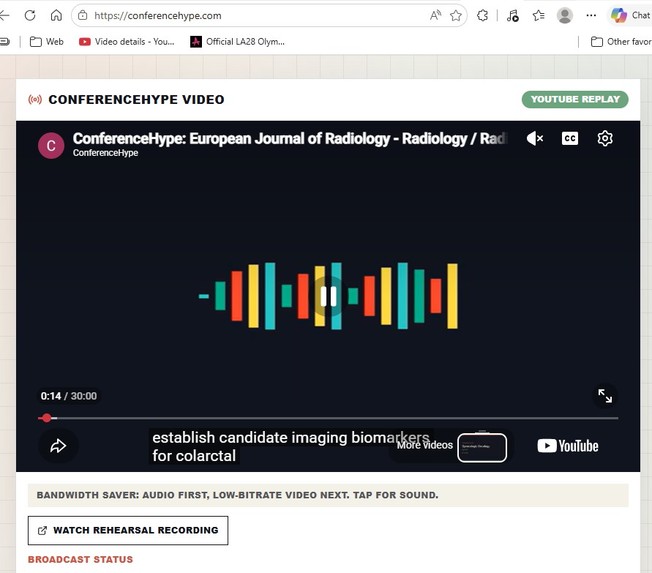Click the More videos label

(425, 445)
